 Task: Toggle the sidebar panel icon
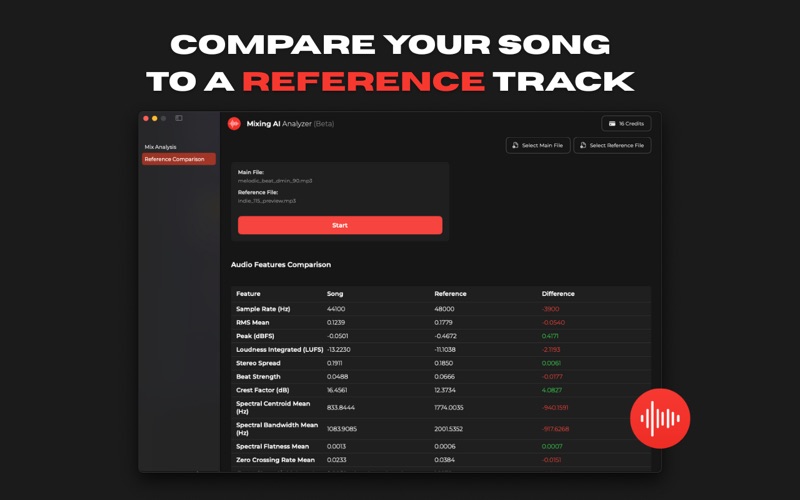coord(179,118)
